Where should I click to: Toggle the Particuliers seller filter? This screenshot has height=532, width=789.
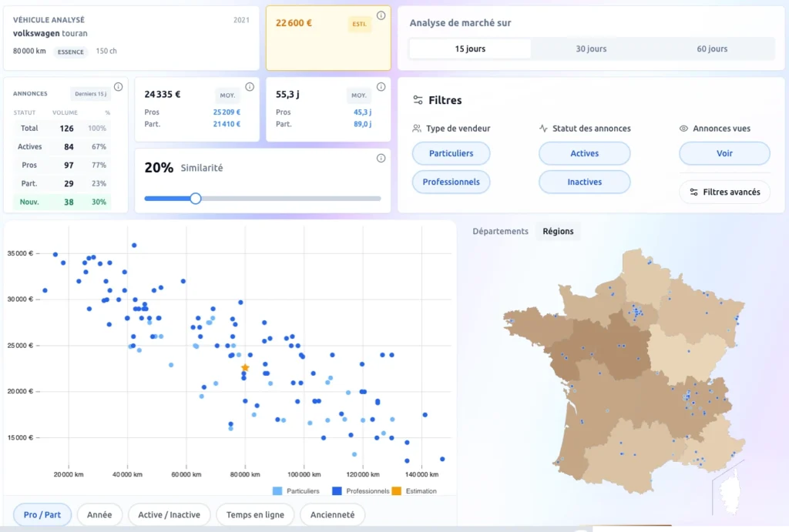451,153
